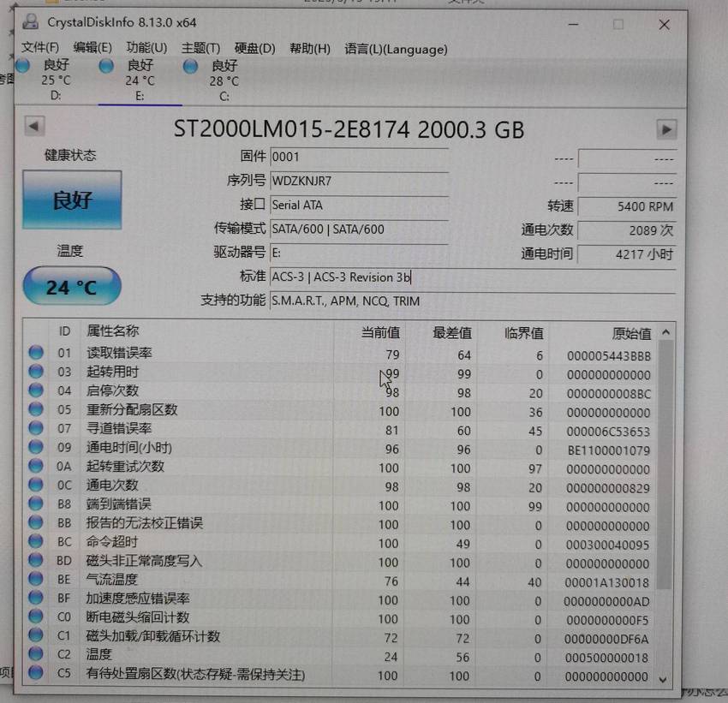Click the 24 °C temperature button

click(x=72, y=287)
